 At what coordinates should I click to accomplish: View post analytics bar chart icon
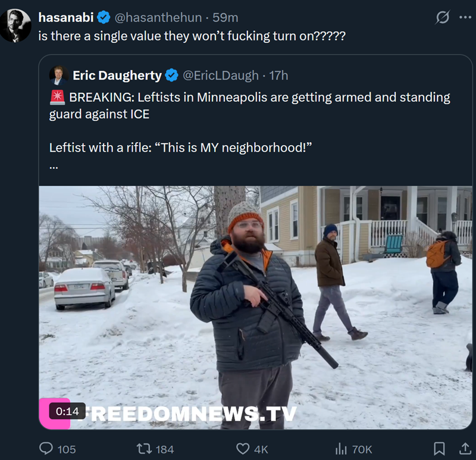tap(341, 449)
